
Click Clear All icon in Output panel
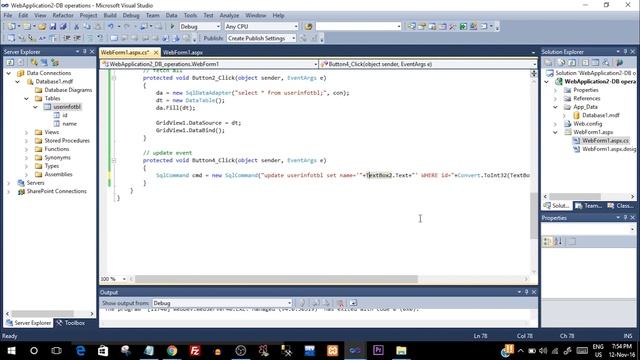(340, 303)
